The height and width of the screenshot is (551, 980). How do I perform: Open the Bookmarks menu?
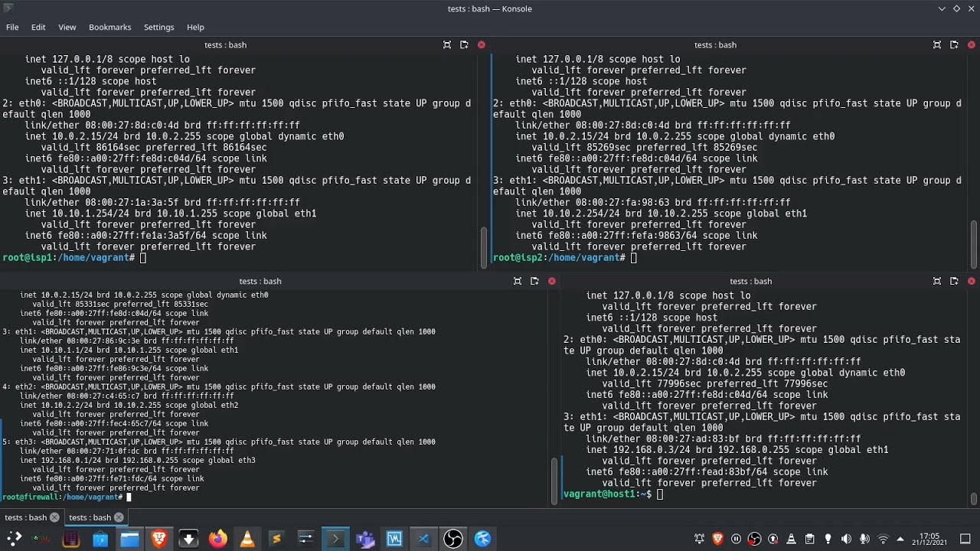109,27
